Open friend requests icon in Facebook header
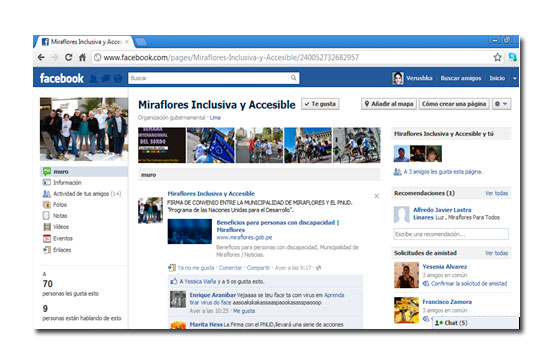The image size is (560, 360). click(93, 79)
